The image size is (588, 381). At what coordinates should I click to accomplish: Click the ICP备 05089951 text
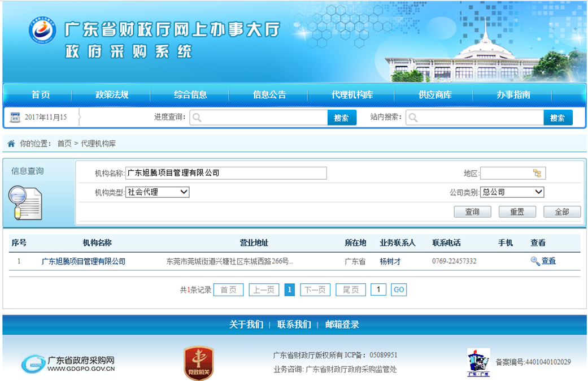coord(371,355)
